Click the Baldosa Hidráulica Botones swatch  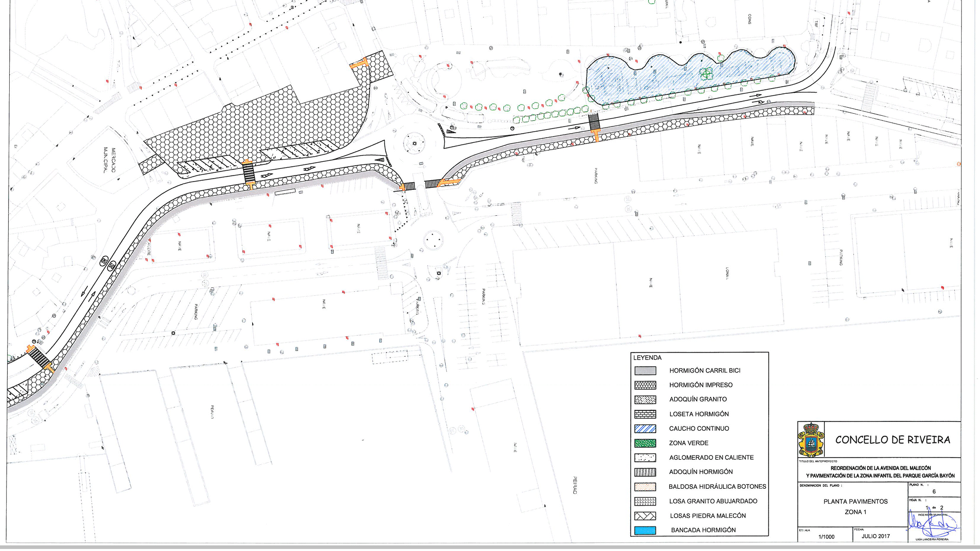(645, 487)
